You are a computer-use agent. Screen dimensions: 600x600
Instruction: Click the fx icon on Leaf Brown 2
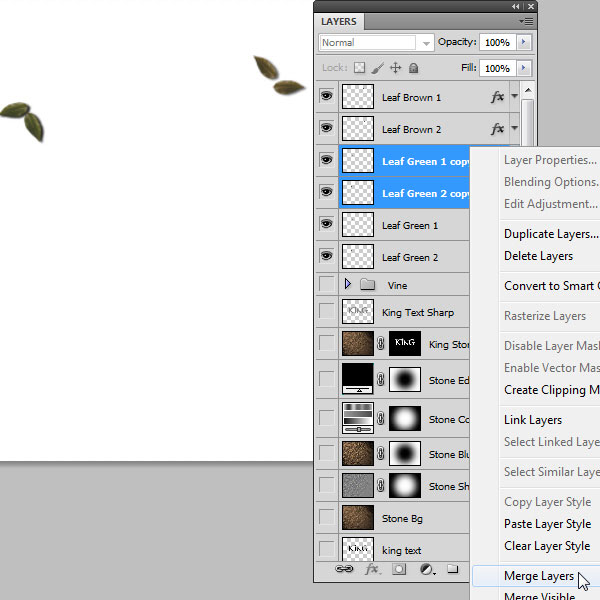(497, 129)
